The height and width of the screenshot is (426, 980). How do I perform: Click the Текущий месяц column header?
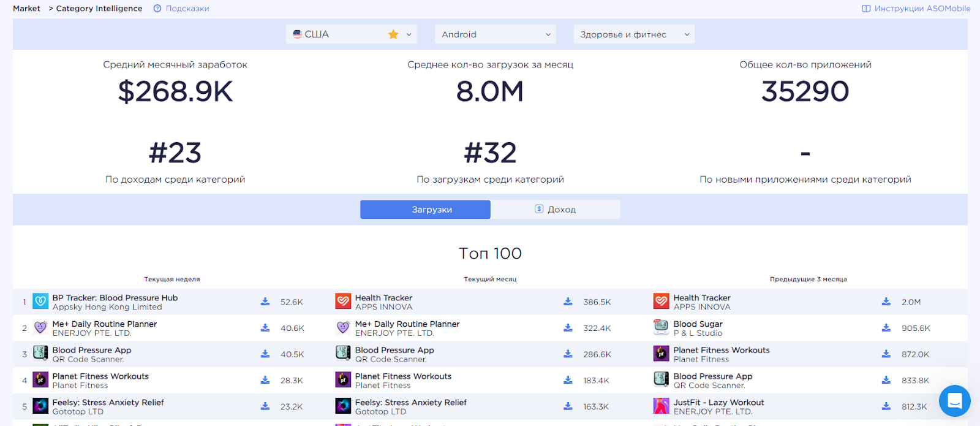[x=490, y=280]
